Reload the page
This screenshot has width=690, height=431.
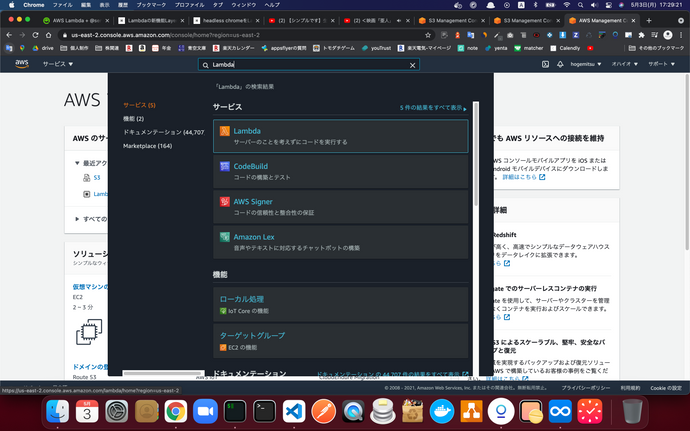35,35
